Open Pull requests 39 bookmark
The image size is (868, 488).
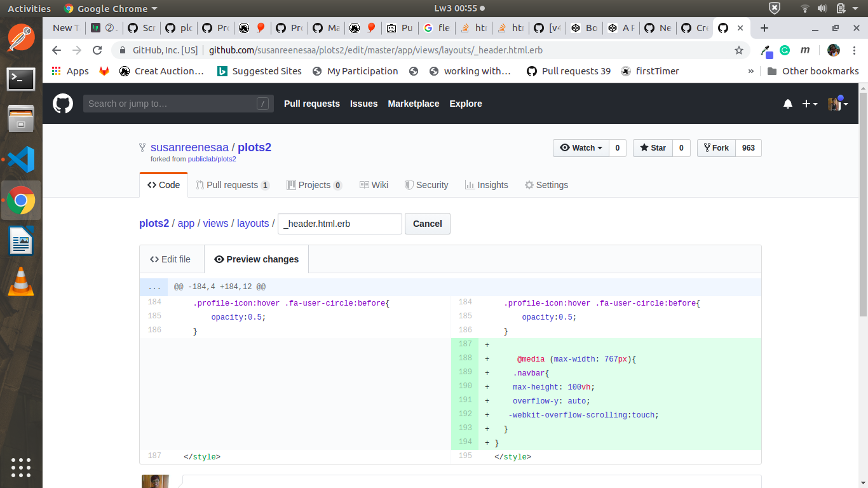click(x=569, y=71)
